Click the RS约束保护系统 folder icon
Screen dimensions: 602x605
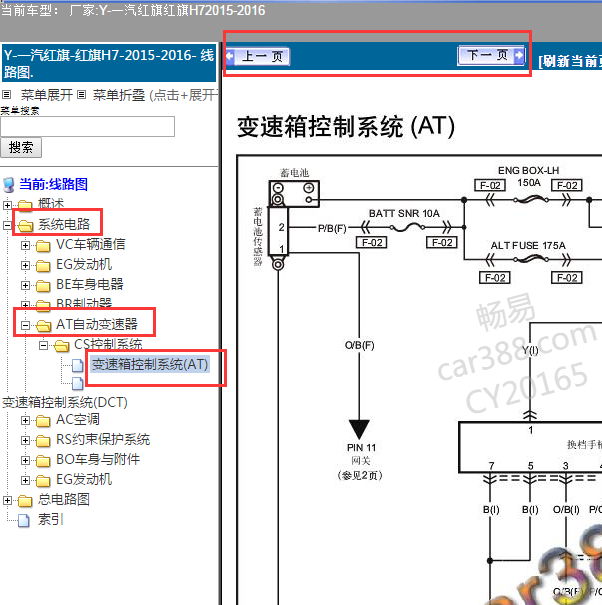pos(43,441)
